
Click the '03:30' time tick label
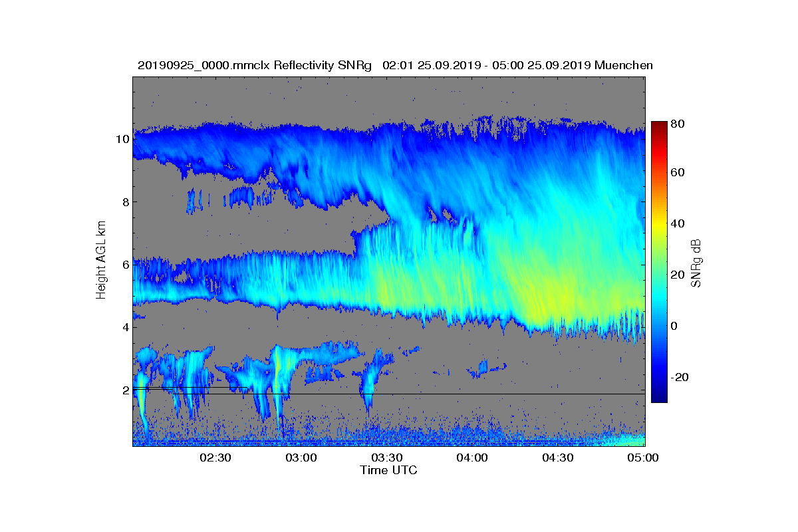coord(386,458)
